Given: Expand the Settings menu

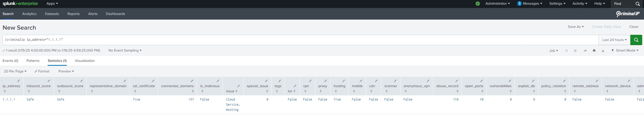Looking at the screenshot, I should pyautogui.click(x=557, y=4).
